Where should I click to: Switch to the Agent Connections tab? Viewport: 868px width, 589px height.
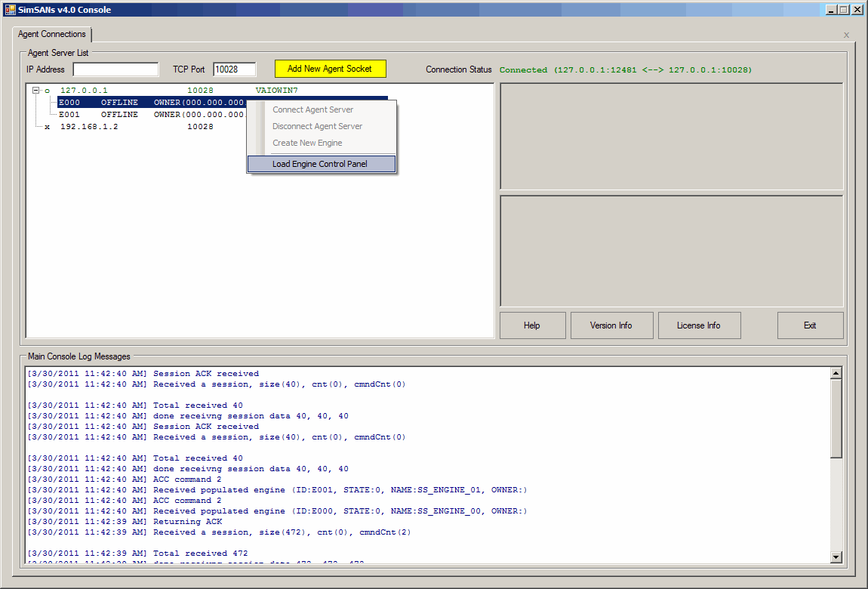pyautogui.click(x=52, y=34)
